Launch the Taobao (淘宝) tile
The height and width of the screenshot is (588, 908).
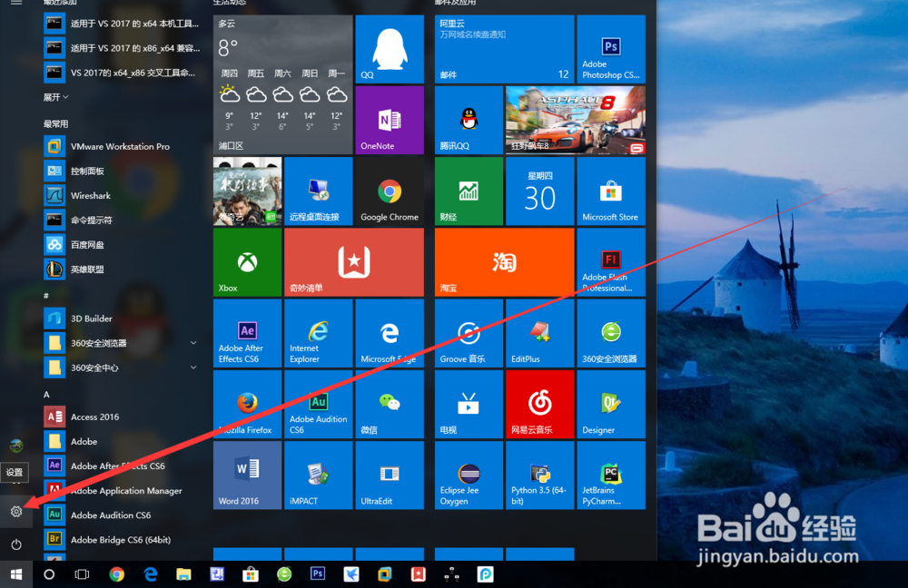point(504,262)
